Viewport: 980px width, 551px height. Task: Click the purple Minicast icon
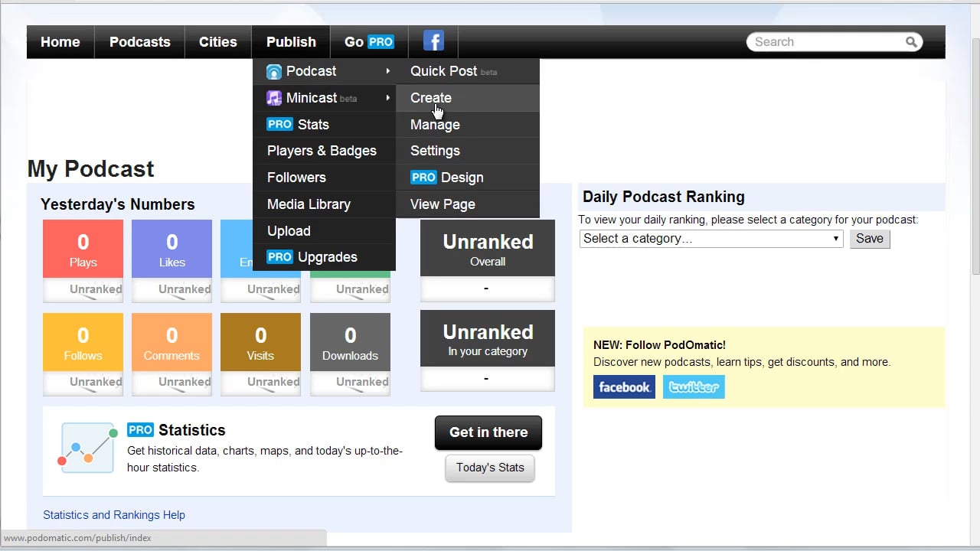tap(274, 98)
